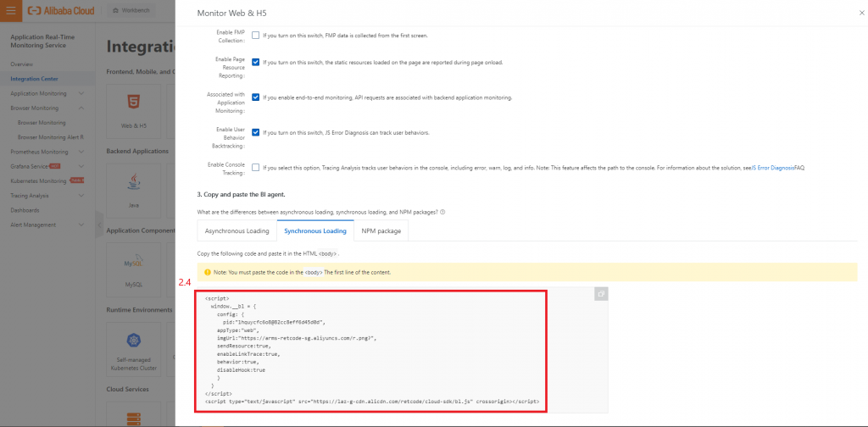Image resolution: width=868 pixels, height=427 pixels.
Task: Check the Enable Console Tracking option
Action: pyautogui.click(x=255, y=167)
